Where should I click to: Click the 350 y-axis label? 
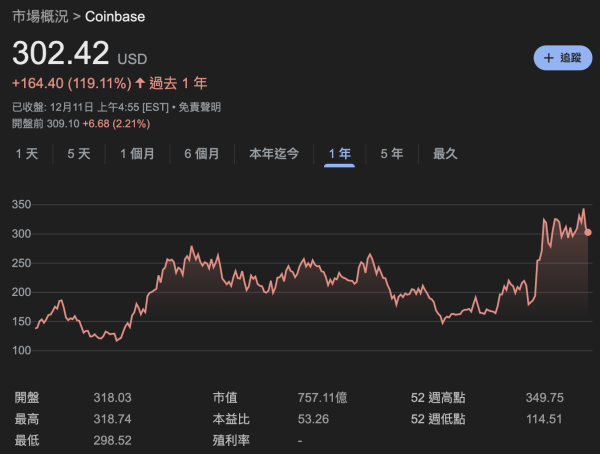pos(21,204)
